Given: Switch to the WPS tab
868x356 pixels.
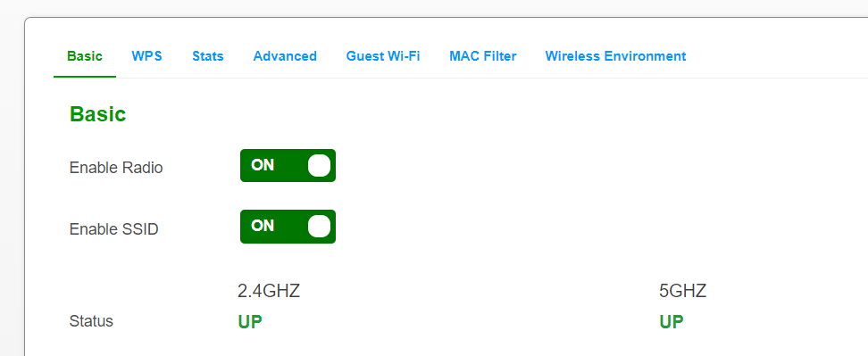Looking at the screenshot, I should (146, 56).
